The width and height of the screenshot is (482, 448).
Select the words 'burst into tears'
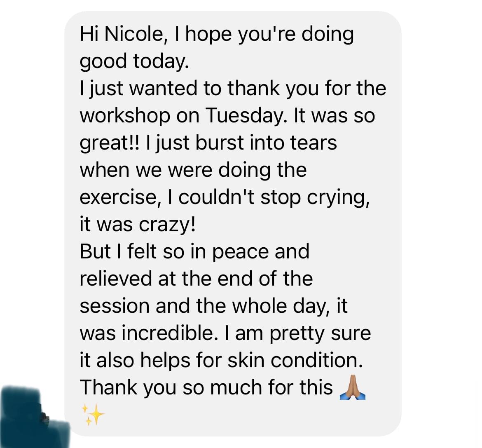pyautogui.click(x=266, y=143)
